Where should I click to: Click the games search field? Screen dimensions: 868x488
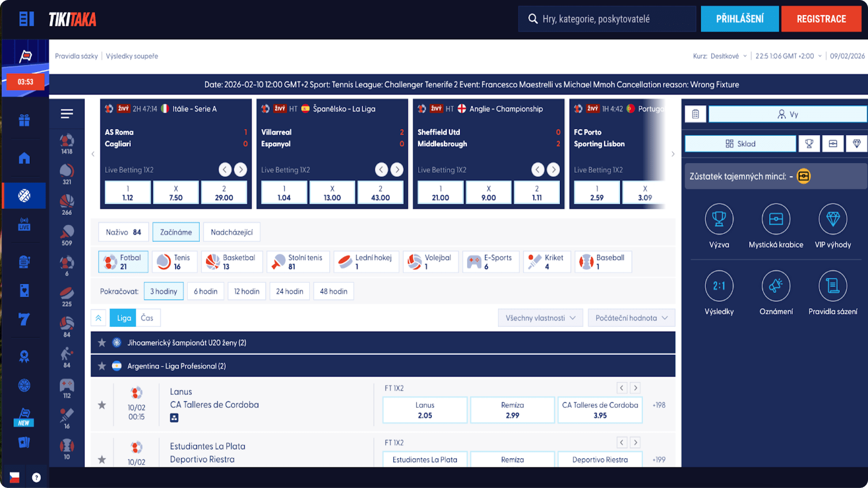click(607, 19)
